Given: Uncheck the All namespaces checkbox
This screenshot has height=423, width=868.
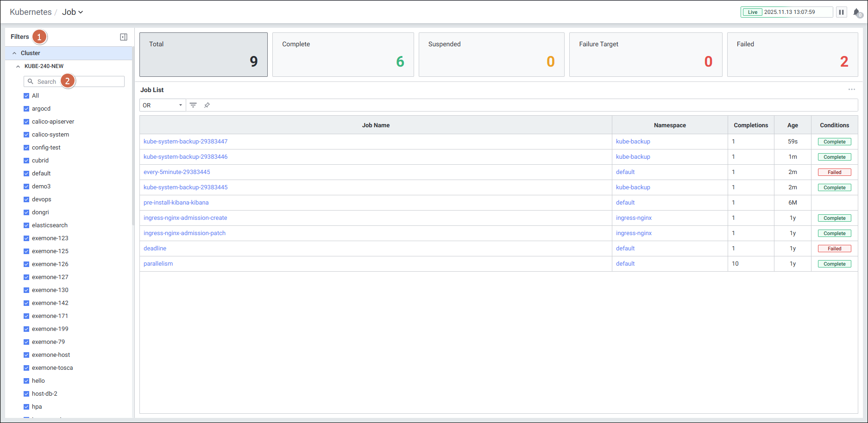Looking at the screenshot, I should click(x=26, y=96).
